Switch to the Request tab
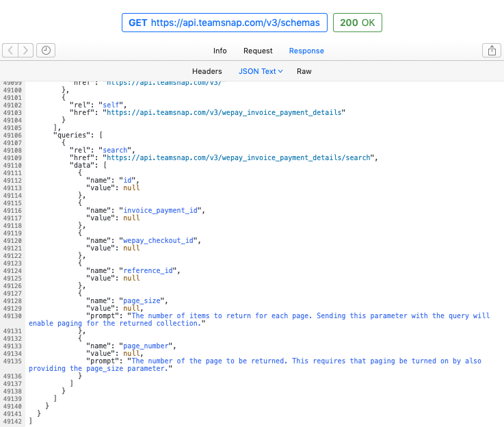This screenshot has width=504, height=427. (258, 51)
